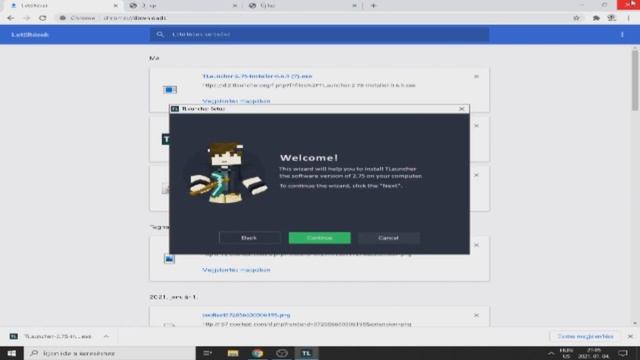The width and height of the screenshot is (640, 360).
Task: Click the TLauncher installer file type icon
Action: coord(170,89)
